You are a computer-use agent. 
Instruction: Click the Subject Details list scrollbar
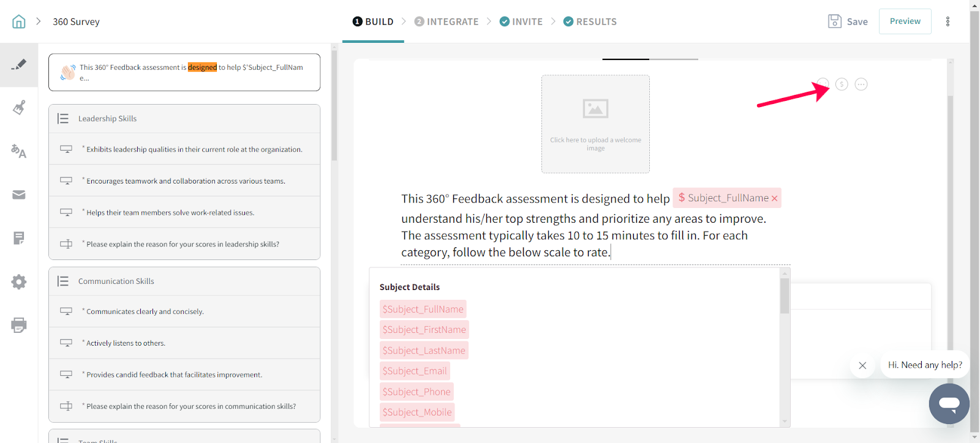(x=784, y=297)
